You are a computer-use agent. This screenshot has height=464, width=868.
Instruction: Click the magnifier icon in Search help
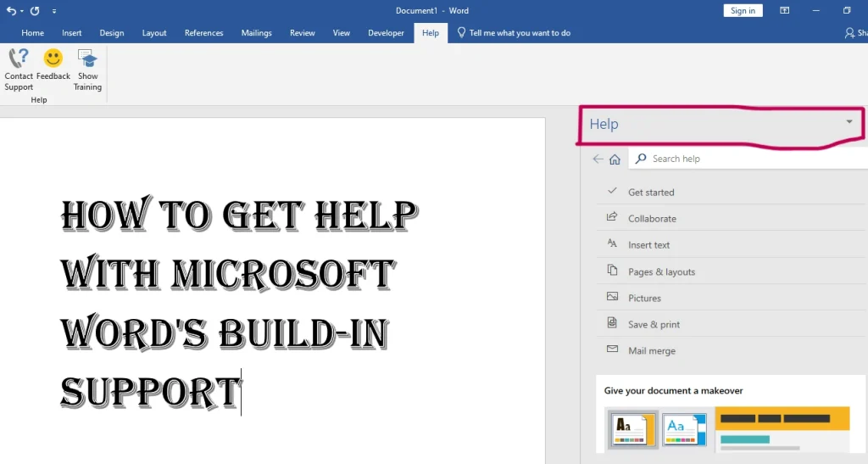pyautogui.click(x=641, y=159)
